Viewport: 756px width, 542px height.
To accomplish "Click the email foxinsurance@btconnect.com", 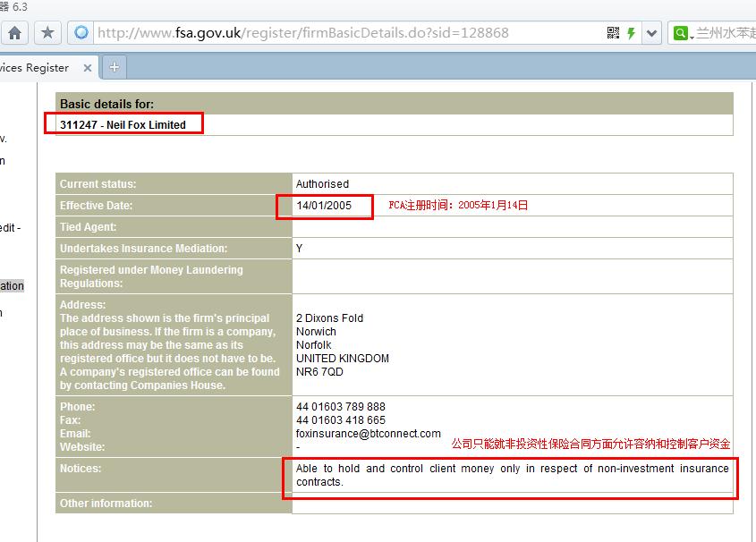I will [369, 434].
